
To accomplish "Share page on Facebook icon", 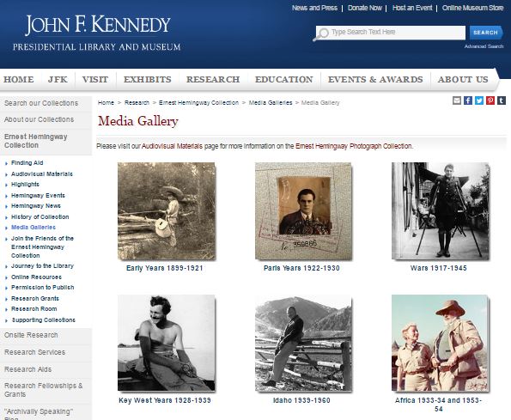I will [468, 100].
